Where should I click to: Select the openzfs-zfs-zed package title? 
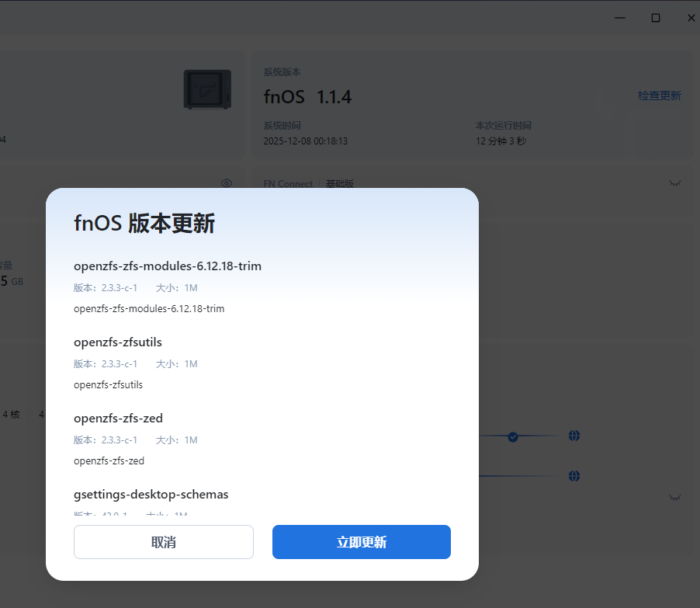point(118,419)
